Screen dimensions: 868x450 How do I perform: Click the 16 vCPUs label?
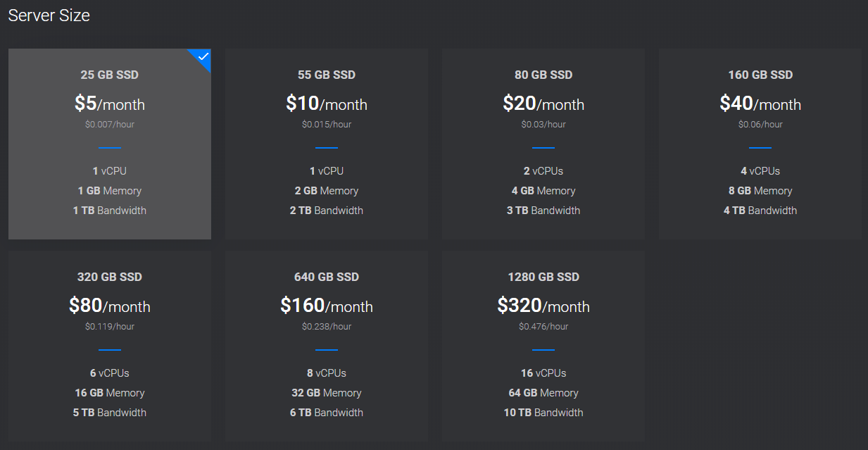tap(543, 373)
